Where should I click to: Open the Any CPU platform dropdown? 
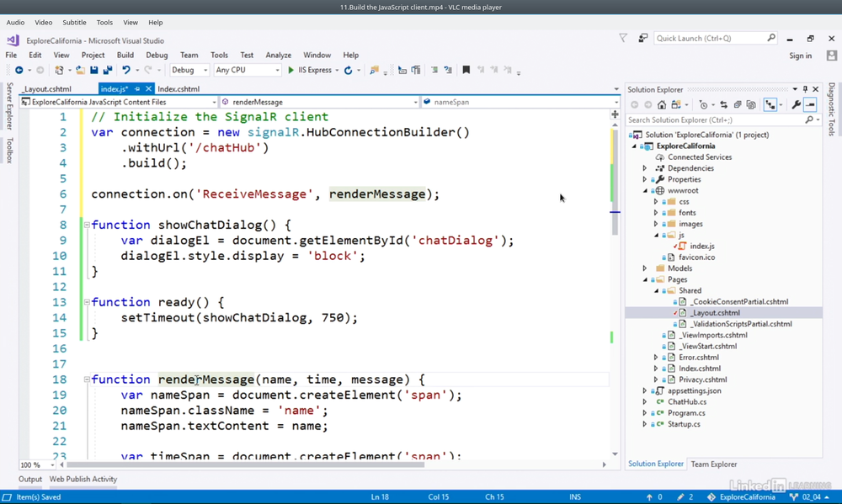[248, 71]
